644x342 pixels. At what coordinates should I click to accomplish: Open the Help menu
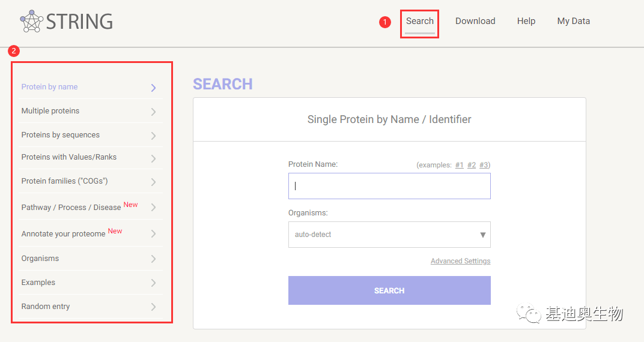coord(526,21)
